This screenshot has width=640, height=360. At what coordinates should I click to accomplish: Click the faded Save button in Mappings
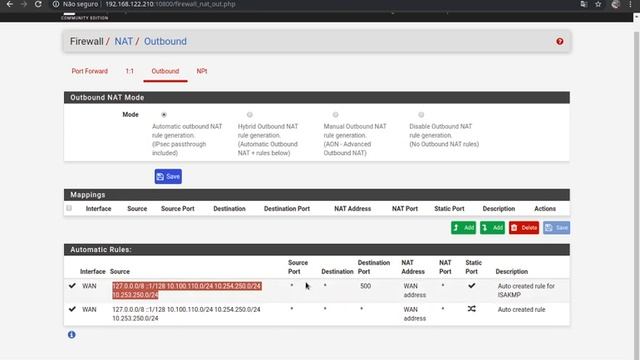click(556, 228)
